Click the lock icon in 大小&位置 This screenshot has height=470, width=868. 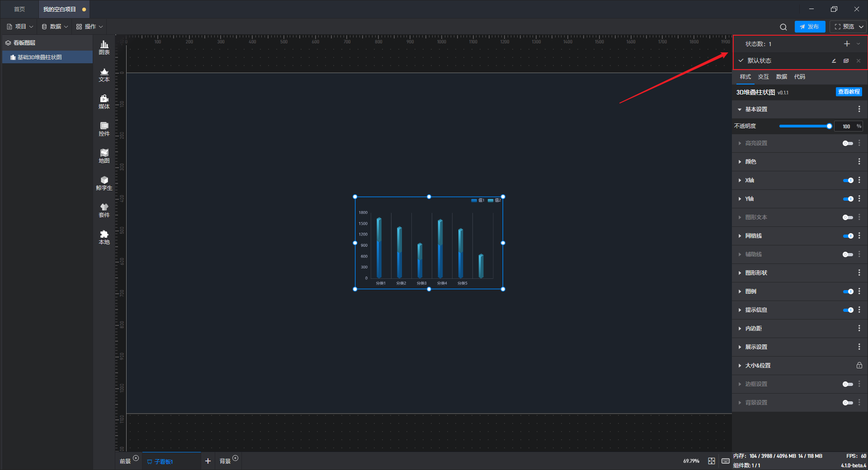coord(859,365)
